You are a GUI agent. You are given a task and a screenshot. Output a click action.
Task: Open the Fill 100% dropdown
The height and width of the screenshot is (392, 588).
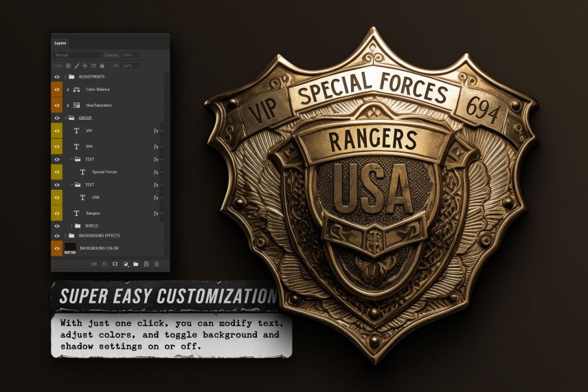131,66
